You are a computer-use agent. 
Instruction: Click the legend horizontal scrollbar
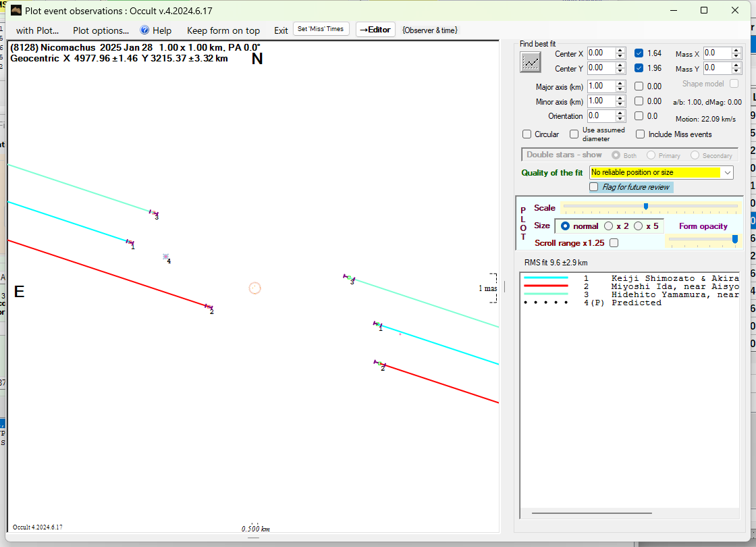(x=591, y=513)
